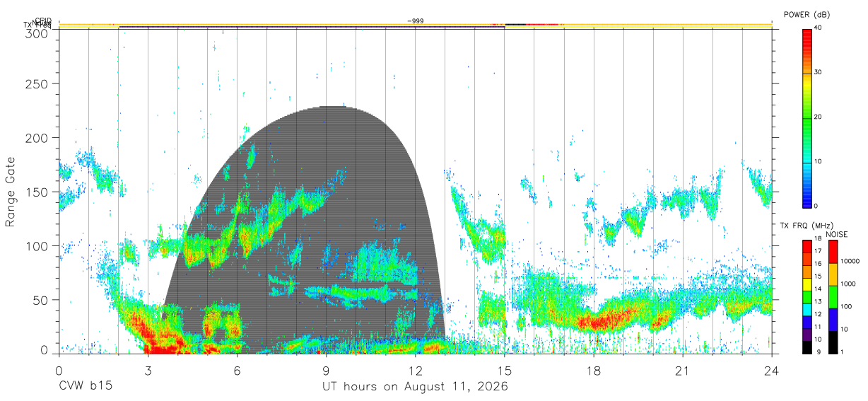
Task: Click the 18 tick on the TX frequency scale
Action: click(818, 240)
